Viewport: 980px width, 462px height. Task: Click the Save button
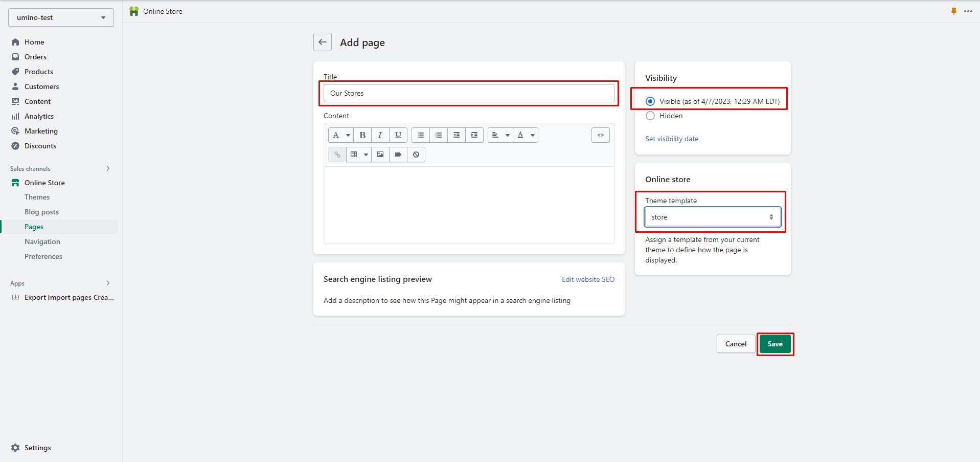click(x=775, y=344)
